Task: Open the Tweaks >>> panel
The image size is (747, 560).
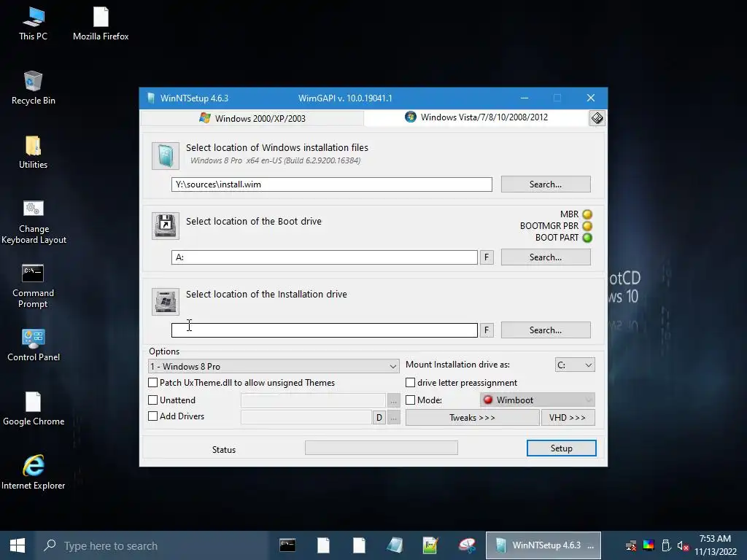Action: tap(472, 418)
